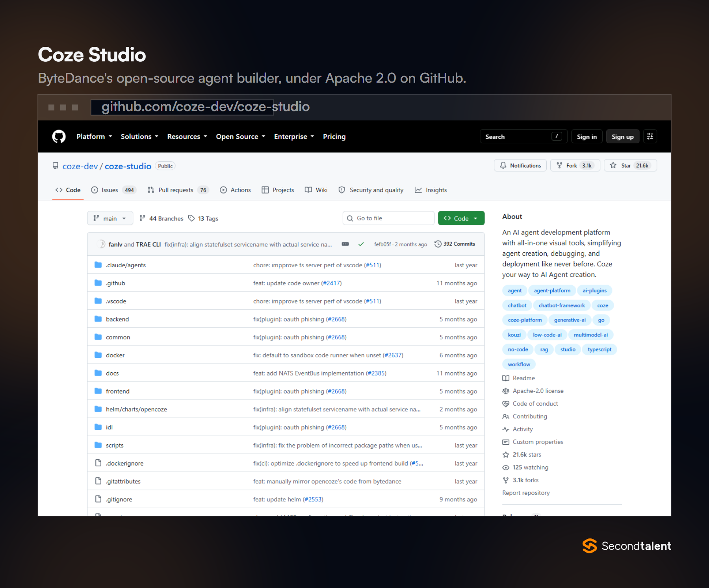The height and width of the screenshot is (588, 709).
Task: Expand the Enterprise menu
Action: pos(294,137)
